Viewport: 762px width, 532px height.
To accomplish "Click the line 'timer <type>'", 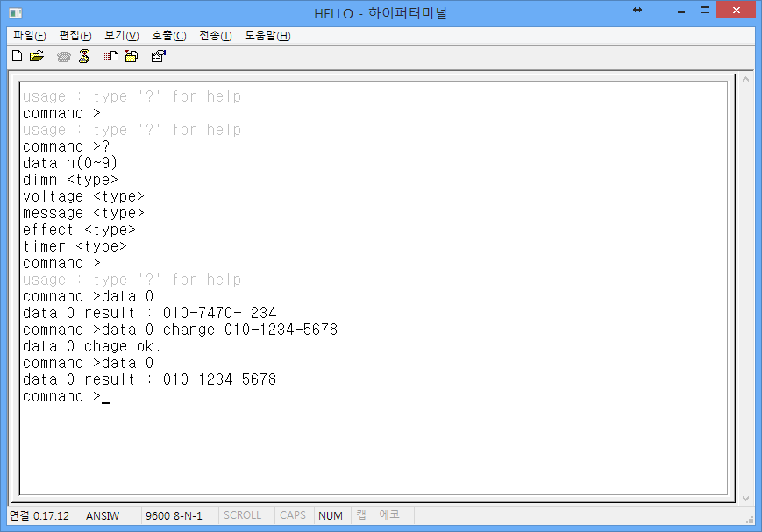I will pyautogui.click(x=75, y=246).
